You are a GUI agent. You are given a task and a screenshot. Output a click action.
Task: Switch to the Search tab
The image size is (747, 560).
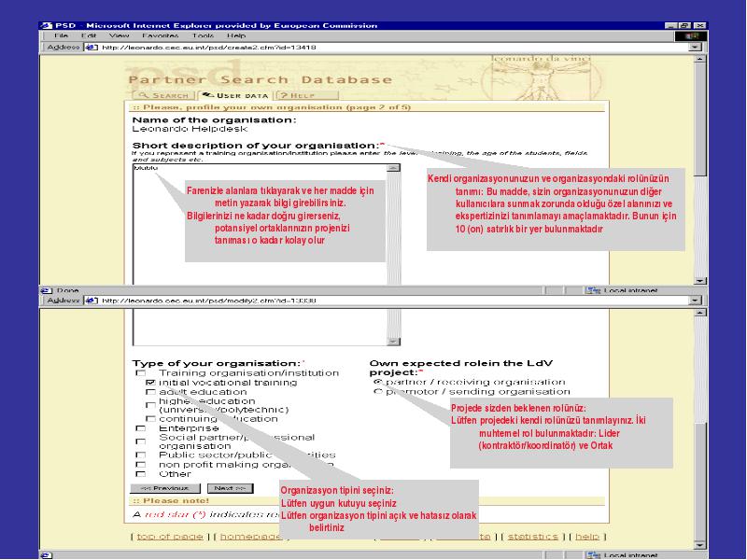pyautogui.click(x=164, y=95)
